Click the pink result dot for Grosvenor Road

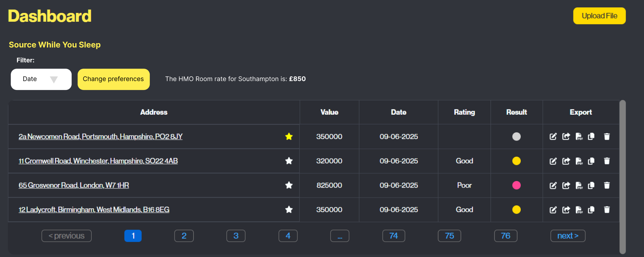click(x=516, y=185)
